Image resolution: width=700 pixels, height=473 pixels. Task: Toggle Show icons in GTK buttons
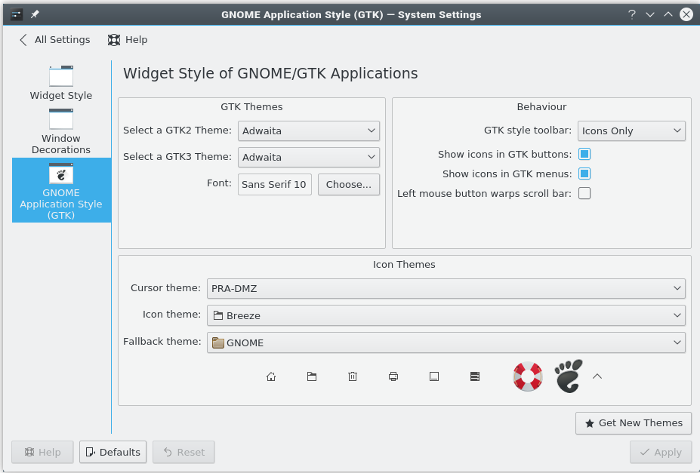[x=584, y=154]
